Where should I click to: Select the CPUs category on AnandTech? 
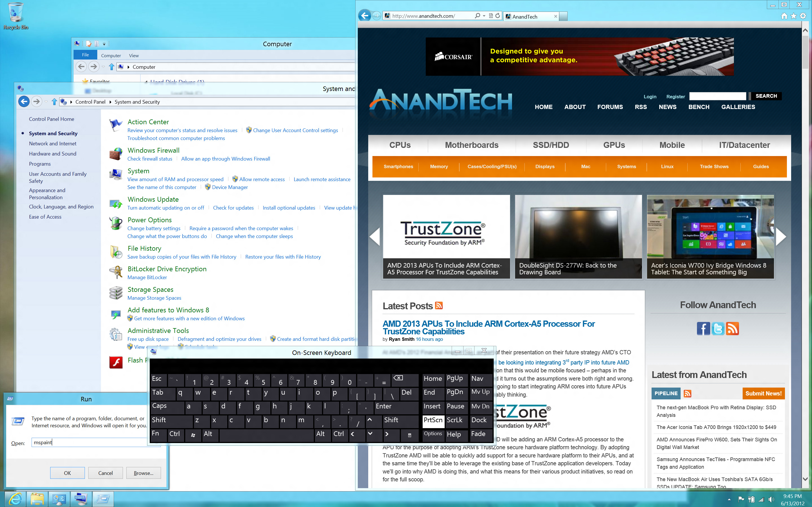click(x=400, y=145)
